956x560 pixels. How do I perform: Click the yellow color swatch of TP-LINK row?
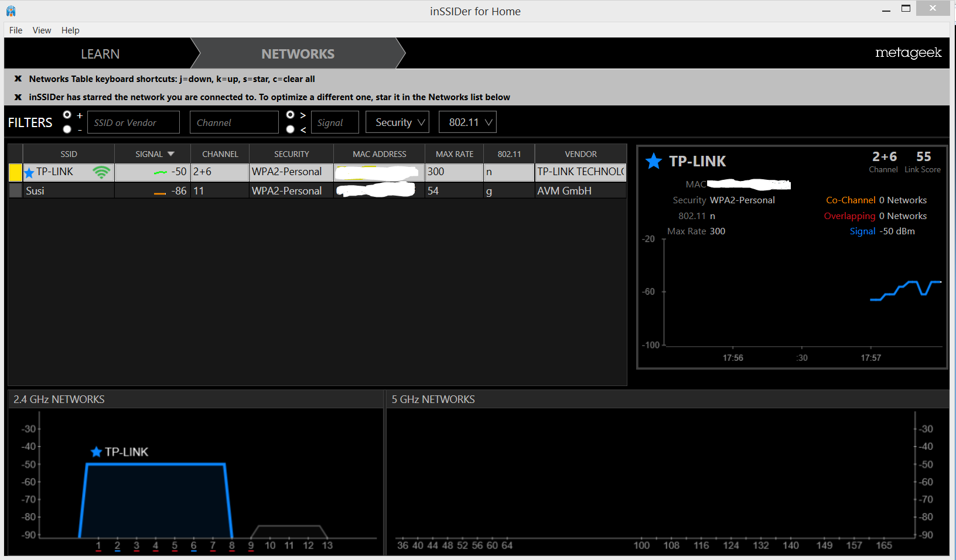(15, 172)
